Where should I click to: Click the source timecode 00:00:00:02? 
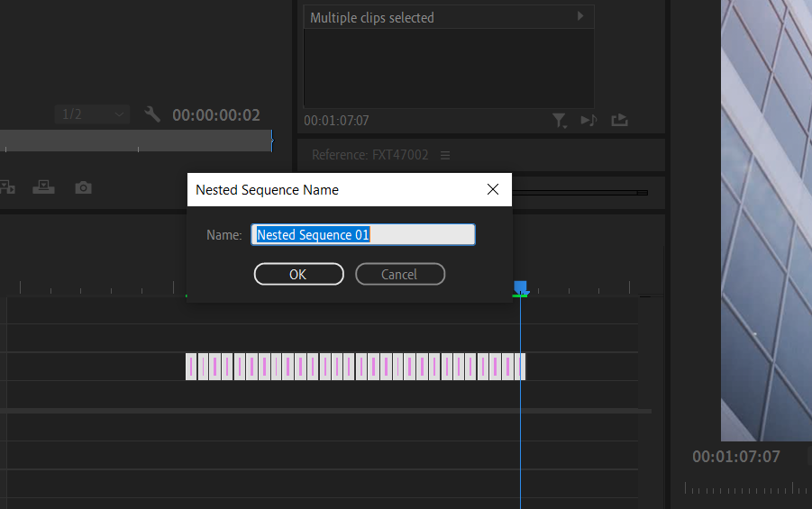coord(216,115)
